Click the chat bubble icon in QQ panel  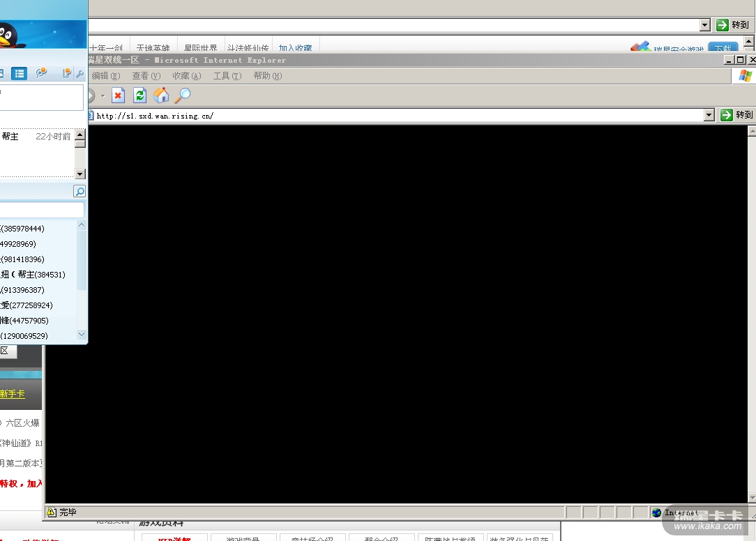[41, 73]
